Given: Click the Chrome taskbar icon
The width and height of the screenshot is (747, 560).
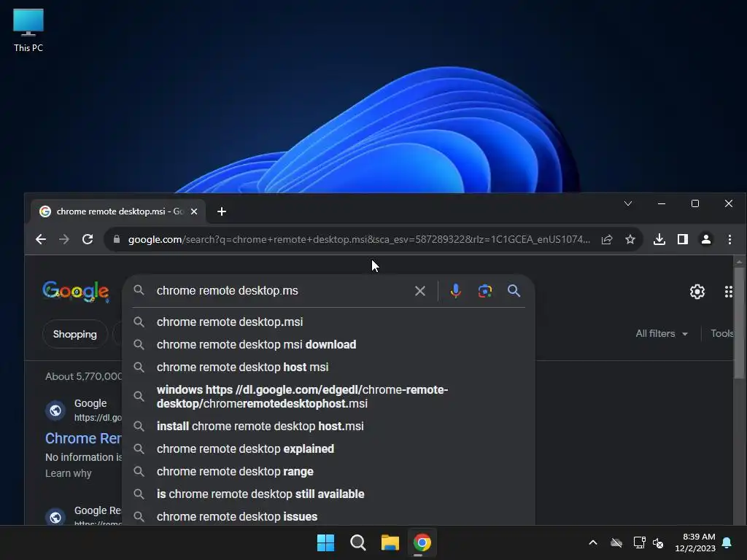Looking at the screenshot, I should click(422, 542).
